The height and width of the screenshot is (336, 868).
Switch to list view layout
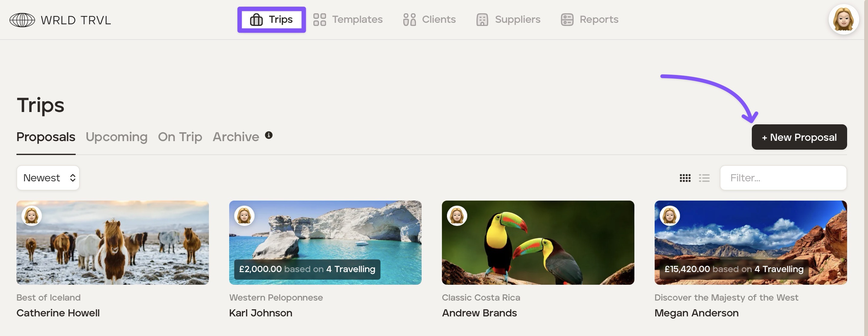(x=704, y=178)
